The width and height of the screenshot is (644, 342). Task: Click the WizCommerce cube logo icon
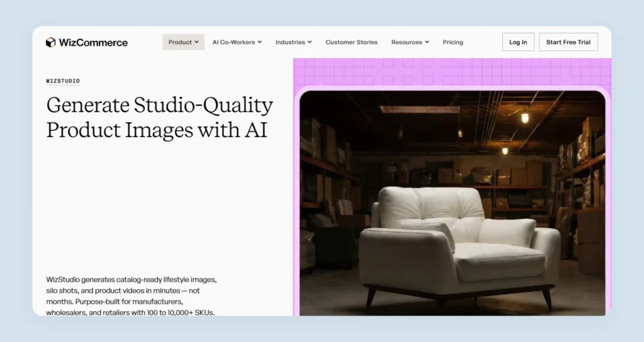pyautogui.click(x=50, y=42)
